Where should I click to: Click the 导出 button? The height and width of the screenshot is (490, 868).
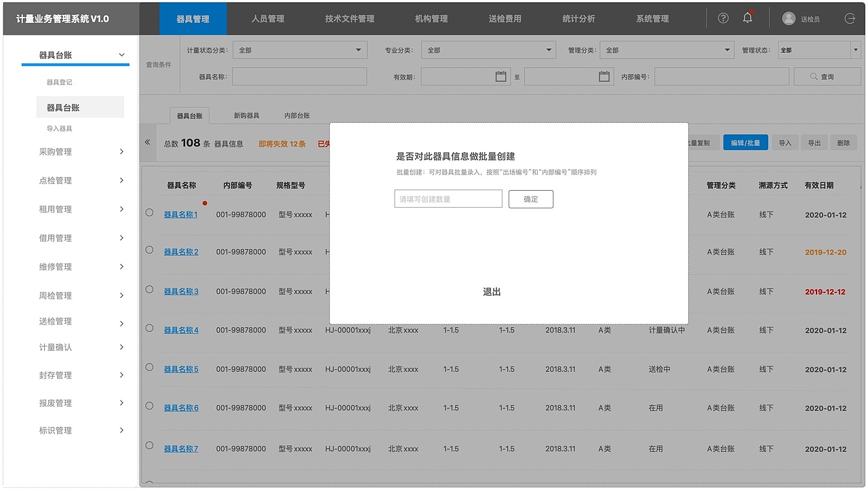tap(814, 143)
